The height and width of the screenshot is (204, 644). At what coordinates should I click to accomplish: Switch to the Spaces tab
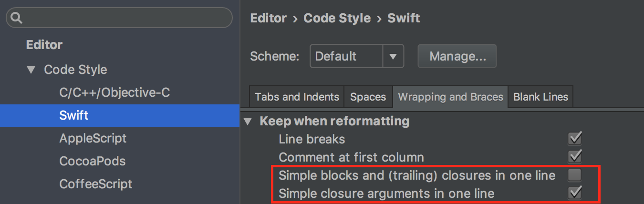368,97
